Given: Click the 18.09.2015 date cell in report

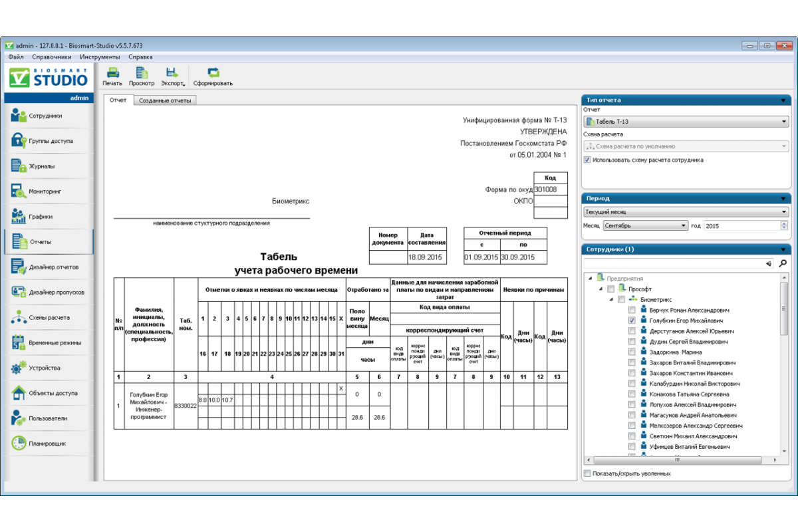Looking at the screenshot, I should (426, 257).
